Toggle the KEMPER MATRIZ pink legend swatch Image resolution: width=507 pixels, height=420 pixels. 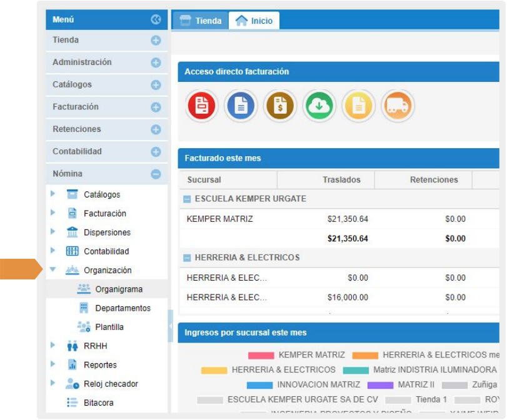pos(261,355)
